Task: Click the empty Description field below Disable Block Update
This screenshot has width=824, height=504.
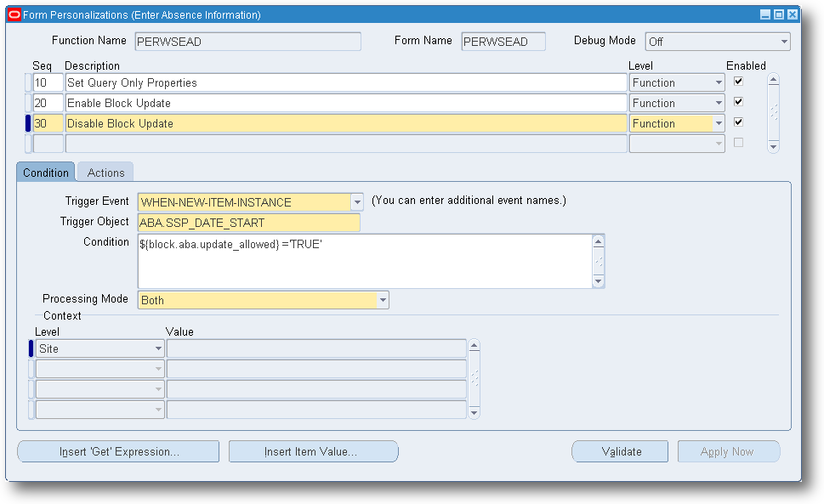Action: [346, 144]
